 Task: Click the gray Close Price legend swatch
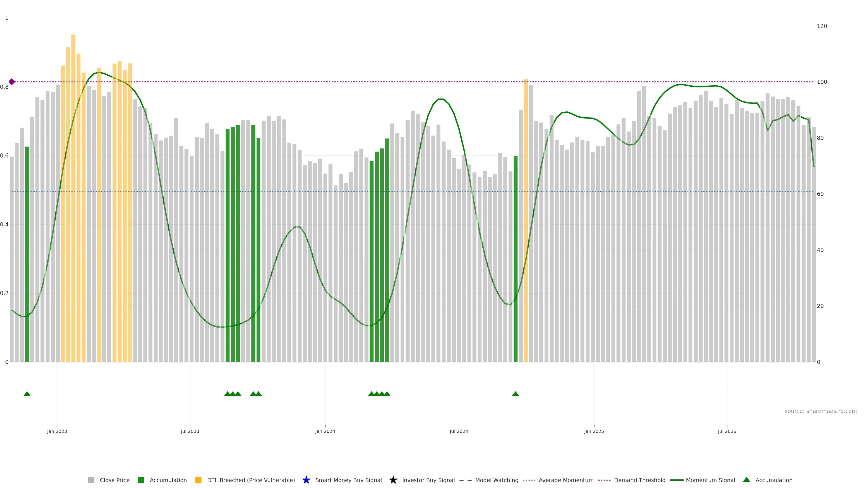pyautogui.click(x=91, y=480)
